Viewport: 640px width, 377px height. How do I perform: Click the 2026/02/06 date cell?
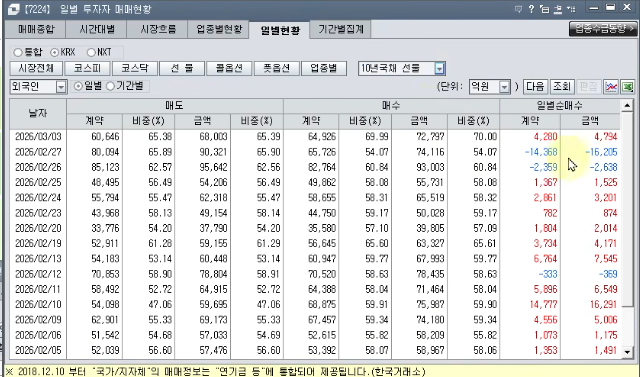coord(38,335)
